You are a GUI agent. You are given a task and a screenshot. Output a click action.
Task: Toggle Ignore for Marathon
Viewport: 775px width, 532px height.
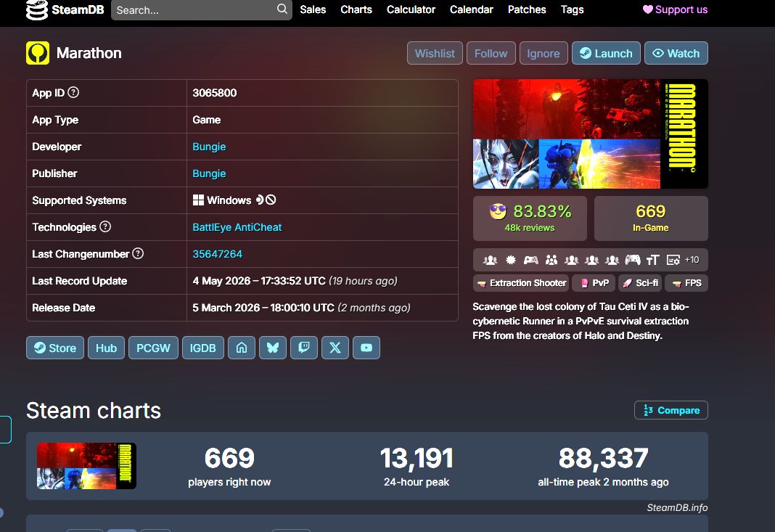(x=544, y=54)
